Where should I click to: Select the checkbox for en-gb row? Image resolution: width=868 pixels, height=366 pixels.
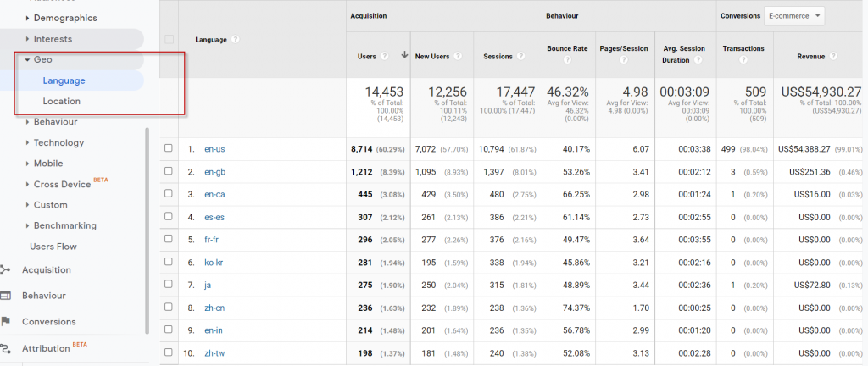click(x=169, y=171)
